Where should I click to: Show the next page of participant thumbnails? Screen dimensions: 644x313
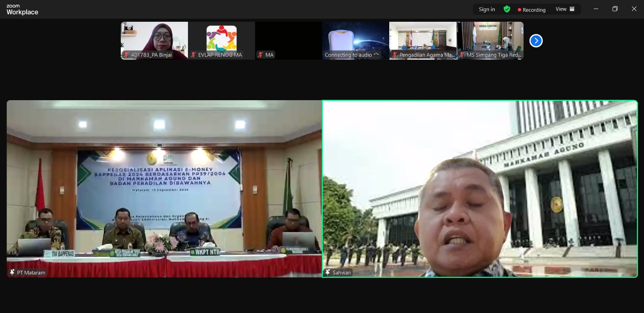(x=536, y=41)
